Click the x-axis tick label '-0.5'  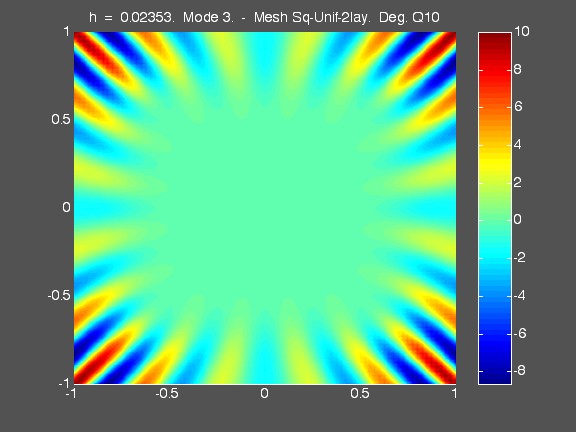pos(167,394)
